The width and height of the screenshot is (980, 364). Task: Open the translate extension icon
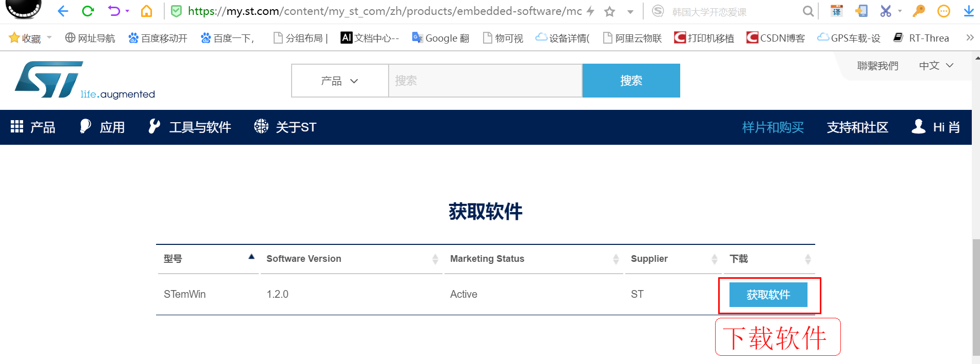pyautogui.click(x=837, y=11)
